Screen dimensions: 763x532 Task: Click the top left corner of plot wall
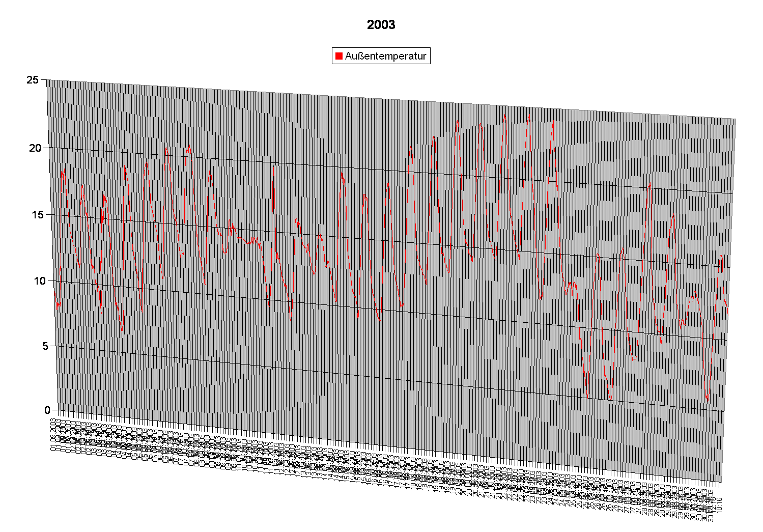point(48,80)
